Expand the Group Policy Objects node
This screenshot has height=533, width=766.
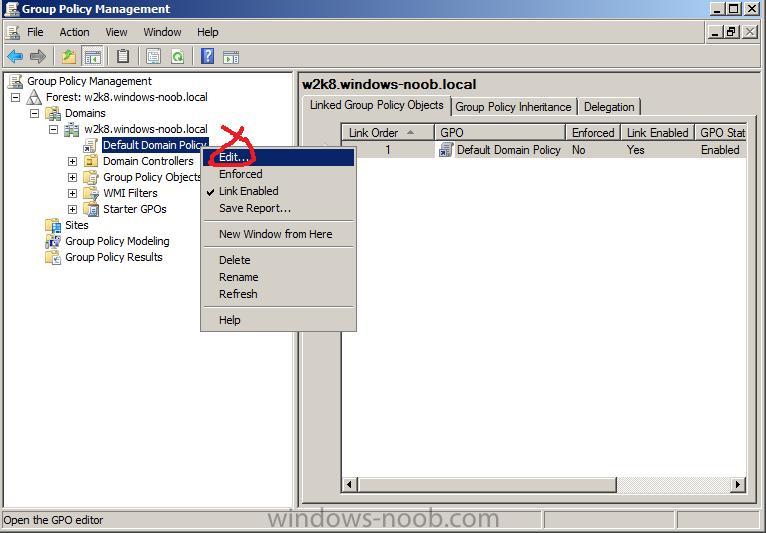72,177
